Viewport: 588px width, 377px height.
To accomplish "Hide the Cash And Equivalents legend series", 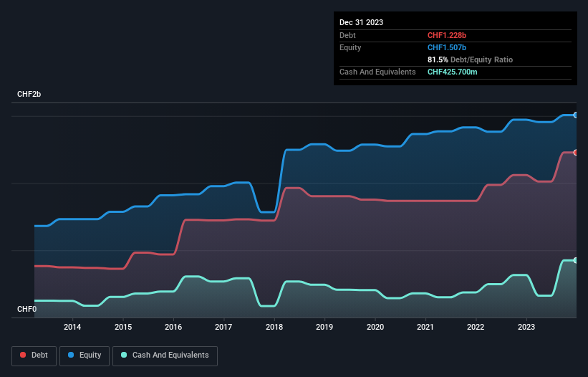I will pyautogui.click(x=165, y=355).
